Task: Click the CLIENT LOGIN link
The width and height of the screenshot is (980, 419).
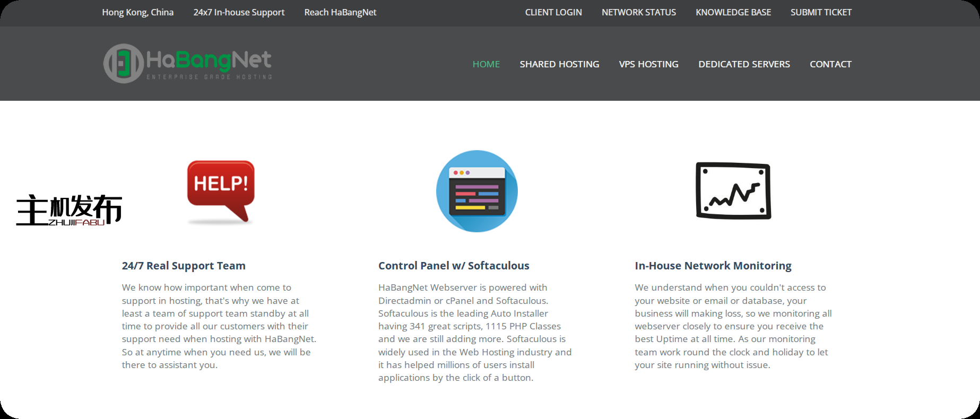Action: point(553,12)
